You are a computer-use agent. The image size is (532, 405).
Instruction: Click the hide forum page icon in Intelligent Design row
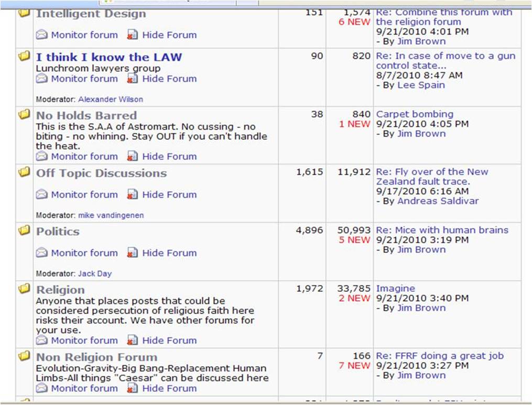[x=132, y=35]
